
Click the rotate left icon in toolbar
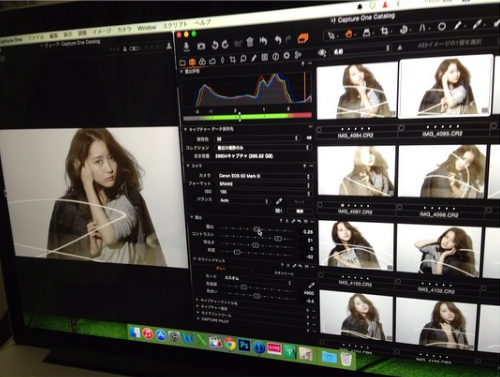tap(215, 45)
